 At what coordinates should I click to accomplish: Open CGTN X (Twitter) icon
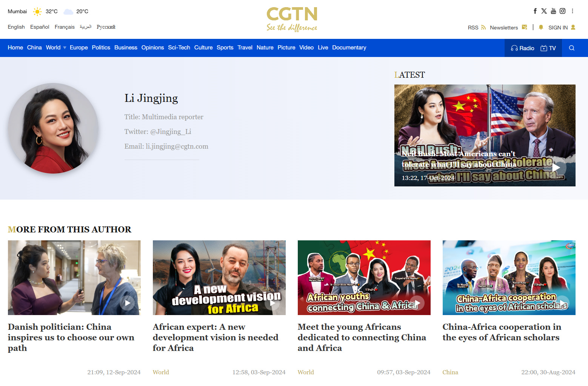coord(544,11)
